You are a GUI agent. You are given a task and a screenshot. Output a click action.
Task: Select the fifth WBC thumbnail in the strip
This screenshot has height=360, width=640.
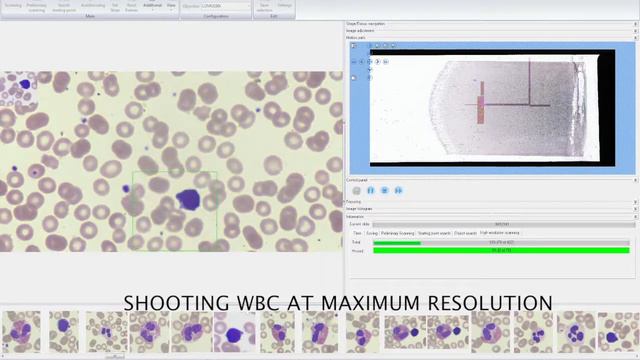[192, 331]
